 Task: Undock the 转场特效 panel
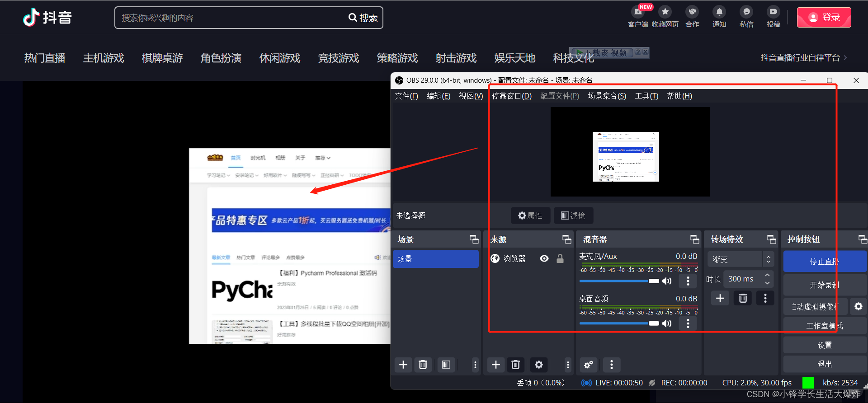[x=771, y=239]
